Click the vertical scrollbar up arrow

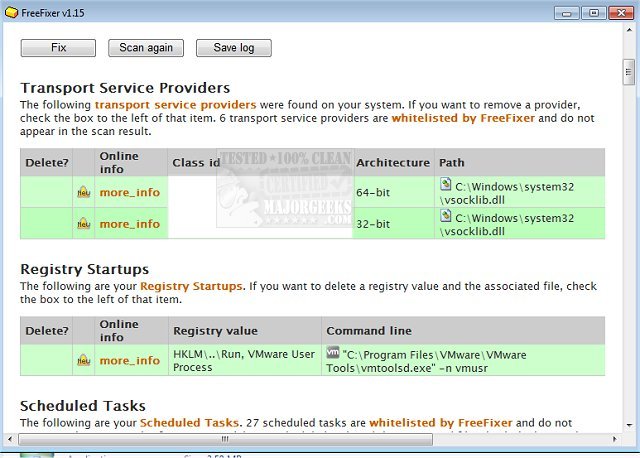click(629, 30)
